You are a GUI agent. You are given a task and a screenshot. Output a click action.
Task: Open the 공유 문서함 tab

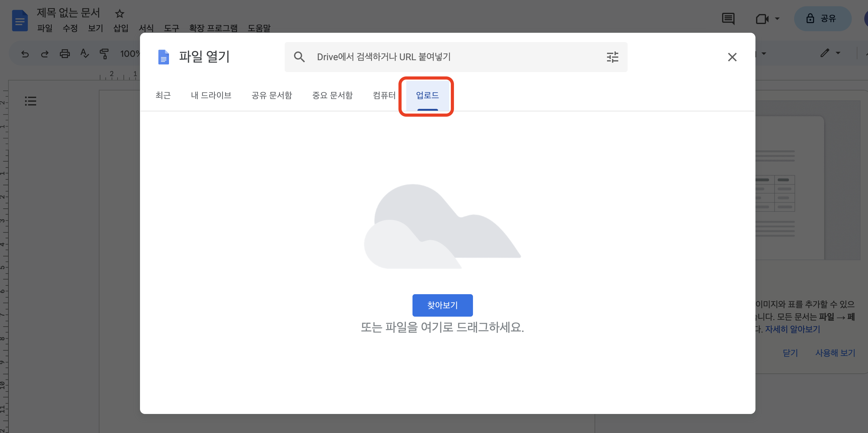point(272,95)
